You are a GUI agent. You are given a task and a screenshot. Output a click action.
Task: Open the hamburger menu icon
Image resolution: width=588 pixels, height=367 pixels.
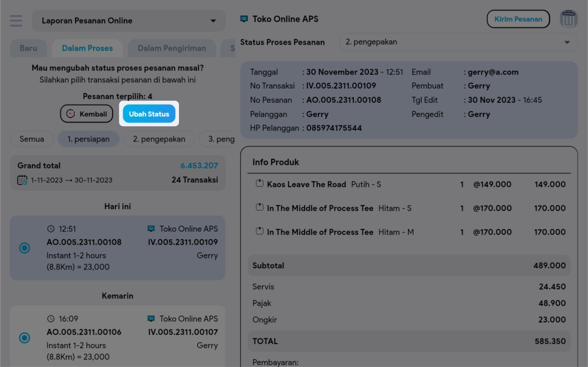point(16,21)
